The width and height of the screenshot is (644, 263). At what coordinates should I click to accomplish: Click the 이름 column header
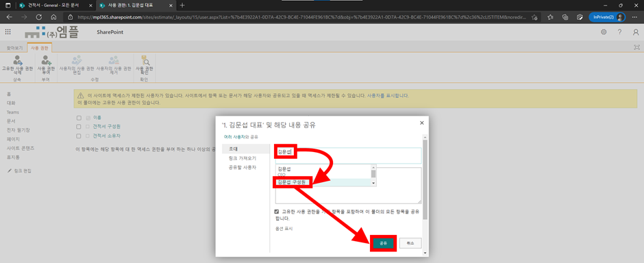click(x=97, y=118)
